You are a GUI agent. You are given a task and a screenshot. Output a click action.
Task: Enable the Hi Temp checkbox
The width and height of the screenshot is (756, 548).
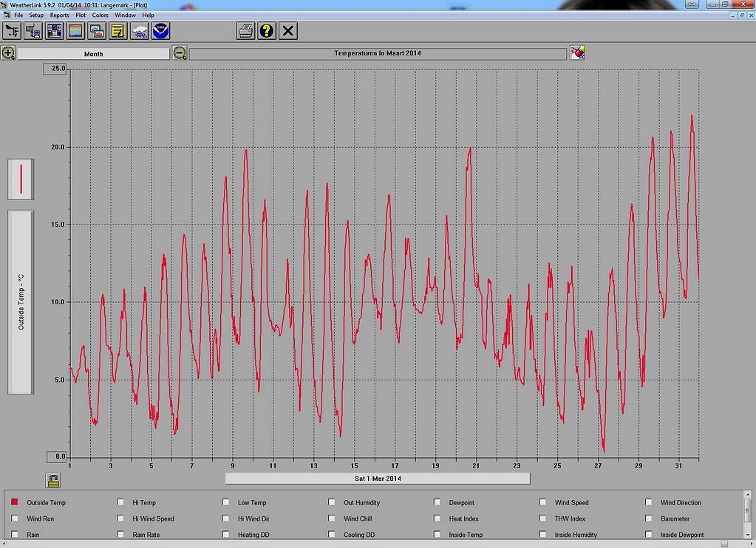[120, 502]
